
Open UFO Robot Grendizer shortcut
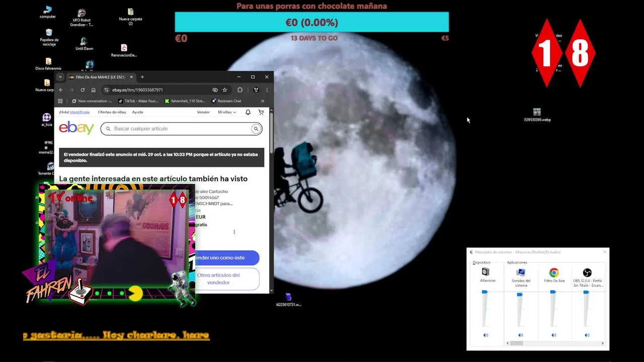pos(82,18)
